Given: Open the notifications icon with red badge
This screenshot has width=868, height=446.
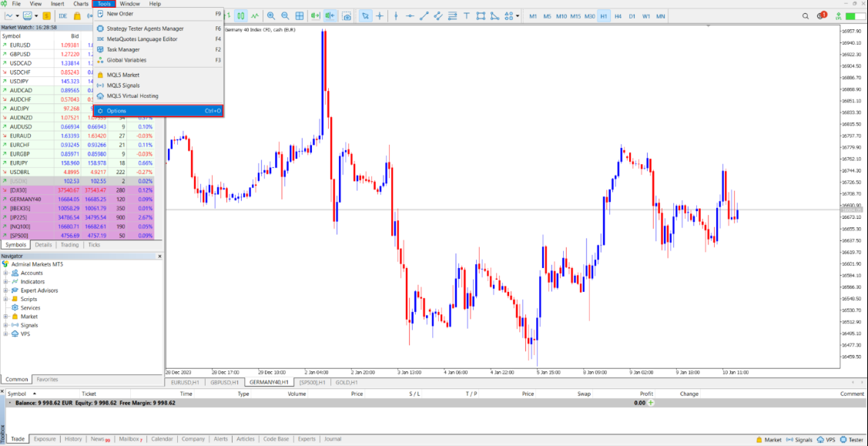Looking at the screenshot, I should tap(821, 16).
